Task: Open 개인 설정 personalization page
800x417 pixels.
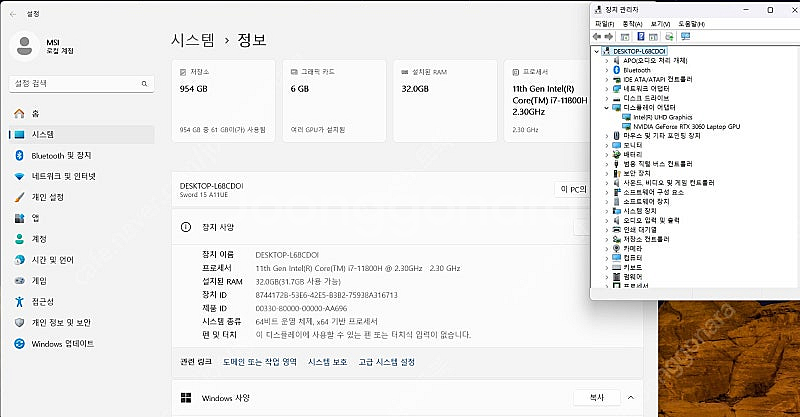Action: coord(82,197)
